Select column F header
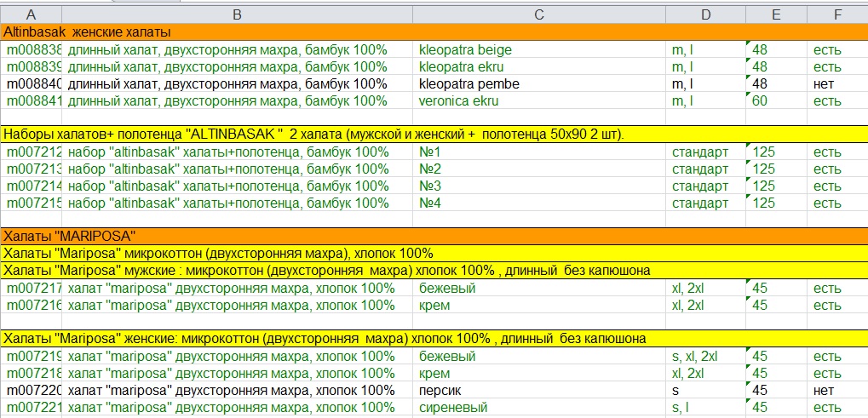This screenshot has height=418, width=868. tap(837, 15)
